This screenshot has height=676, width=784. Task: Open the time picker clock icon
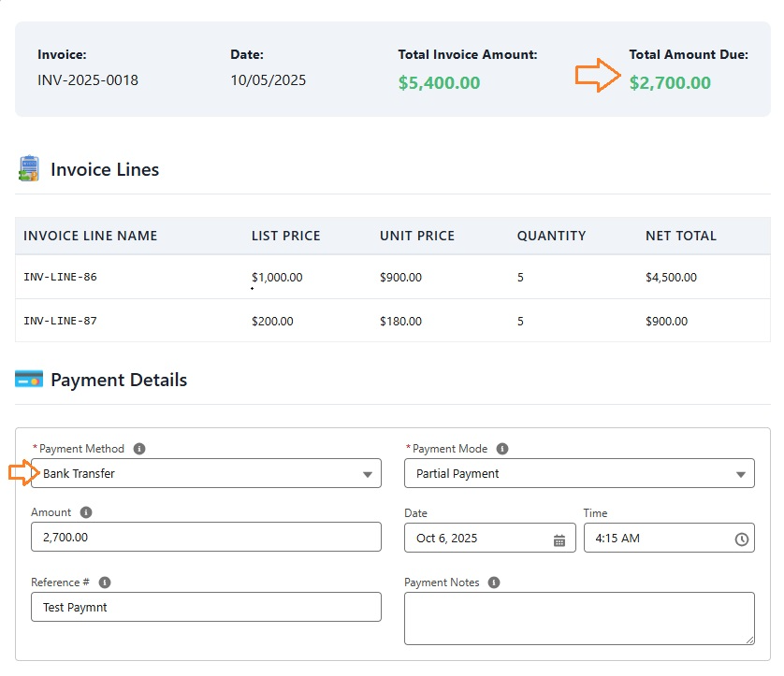tap(741, 539)
